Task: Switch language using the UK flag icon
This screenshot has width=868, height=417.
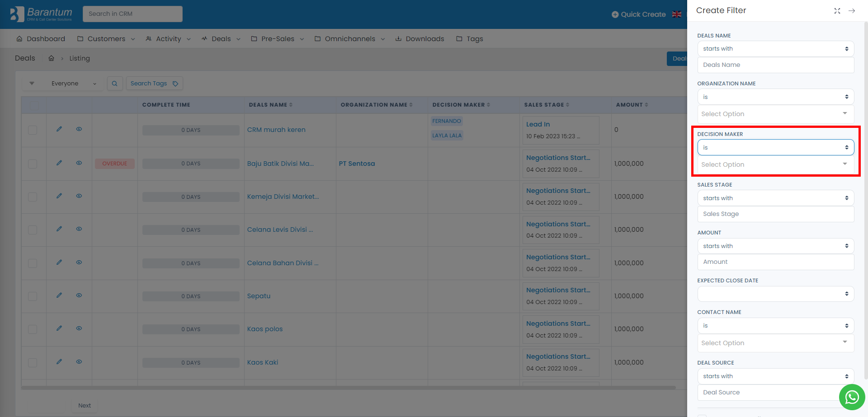Action: [x=677, y=14]
